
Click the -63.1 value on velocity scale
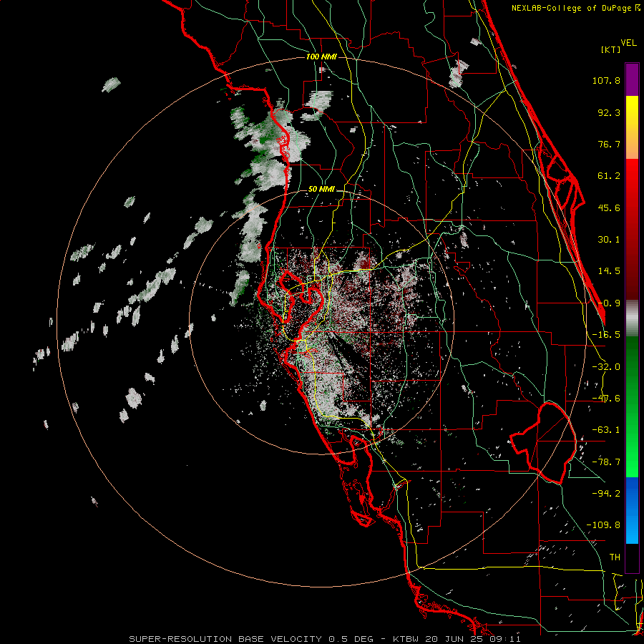(606, 430)
